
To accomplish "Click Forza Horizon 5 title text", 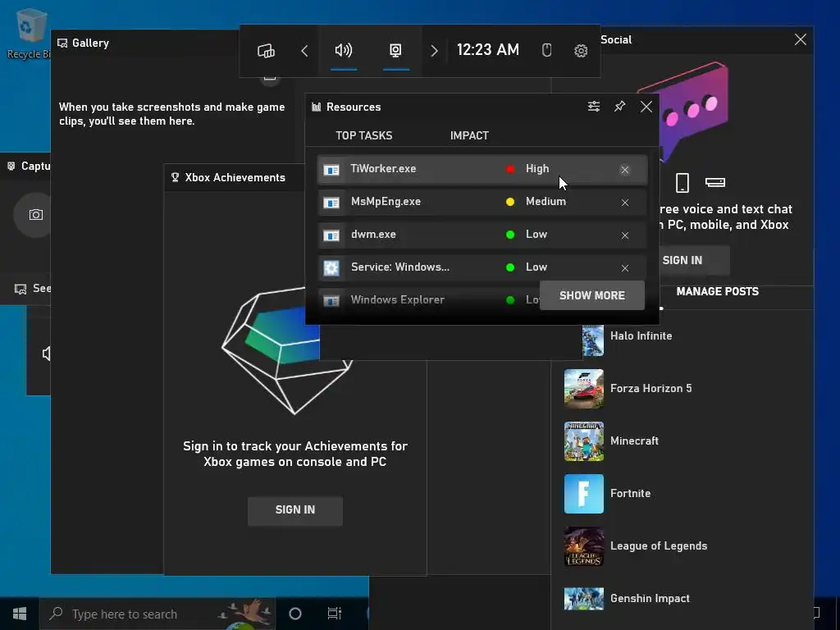I will point(651,388).
